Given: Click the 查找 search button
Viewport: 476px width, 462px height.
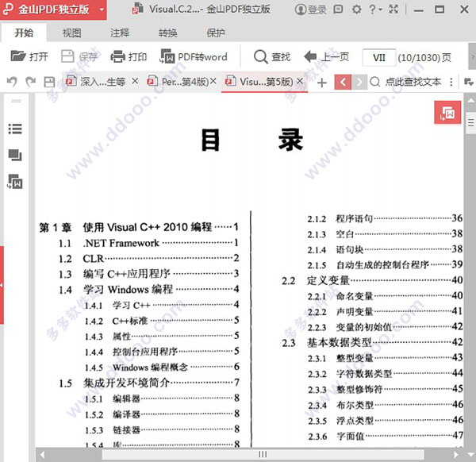Looking at the screenshot, I should pyautogui.click(x=272, y=56).
